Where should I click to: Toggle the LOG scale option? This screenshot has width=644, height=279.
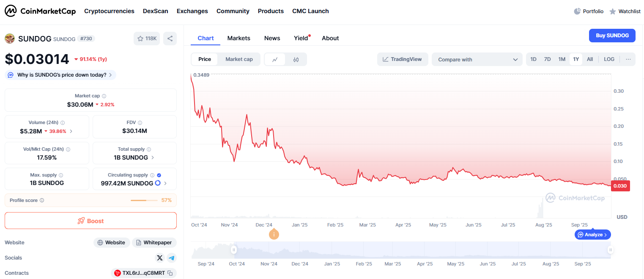609,59
